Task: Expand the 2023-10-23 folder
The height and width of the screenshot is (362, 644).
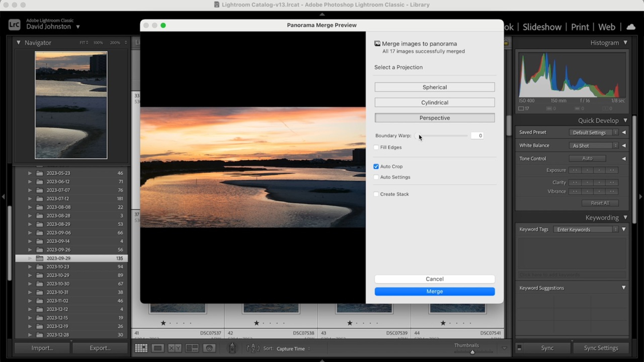Action: 30,266
